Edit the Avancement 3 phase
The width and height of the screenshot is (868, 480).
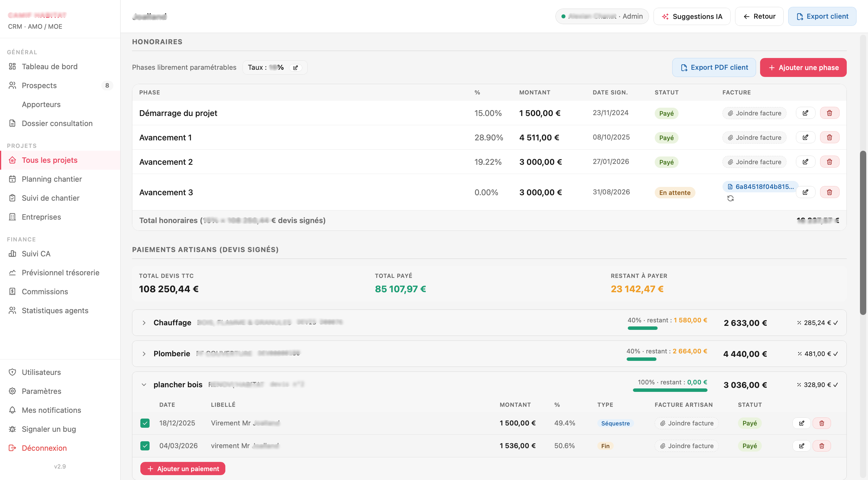point(805,192)
